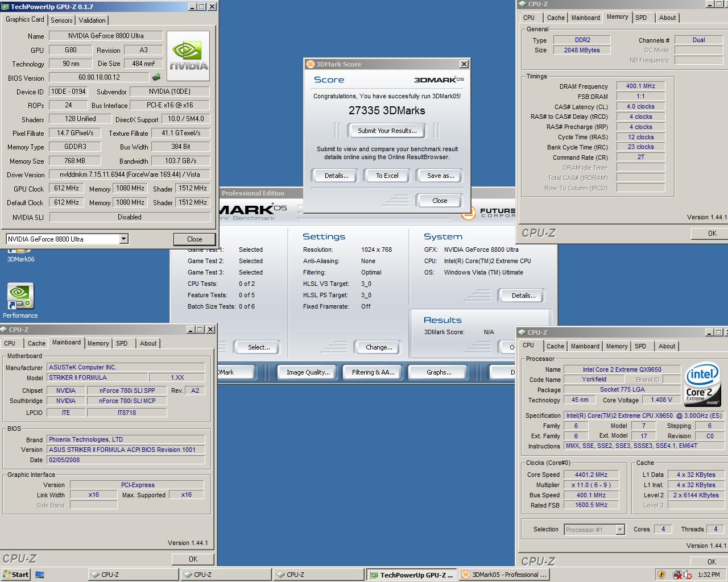Switch to the Validation tab in GPU-Z

click(x=92, y=20)
